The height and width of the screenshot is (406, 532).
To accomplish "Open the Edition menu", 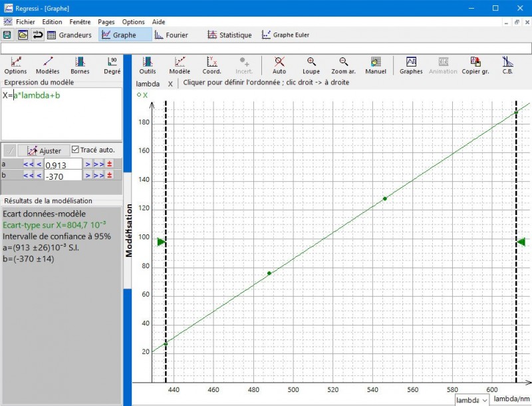I will point(52,22).
